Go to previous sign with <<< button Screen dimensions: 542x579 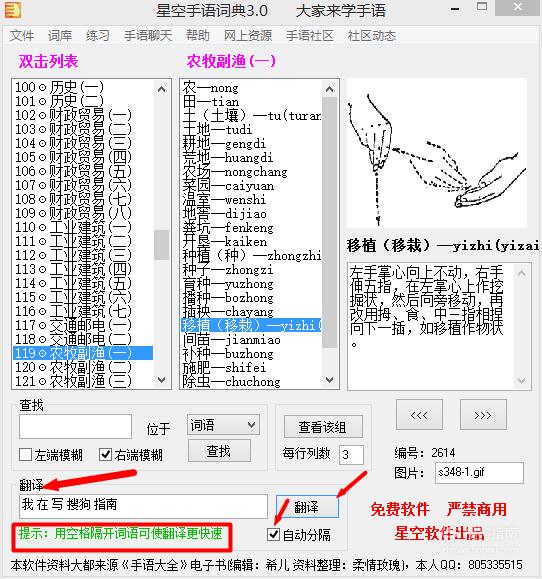[419, 415]
